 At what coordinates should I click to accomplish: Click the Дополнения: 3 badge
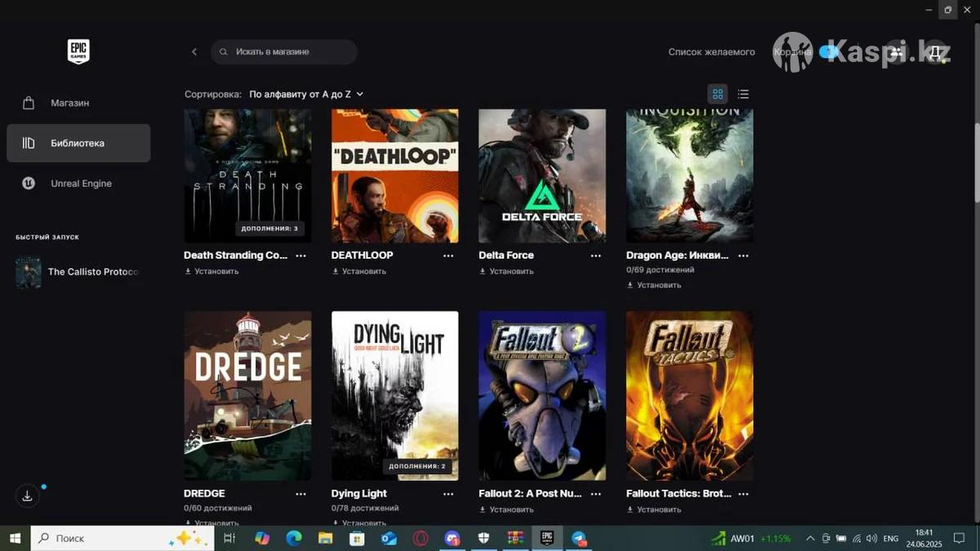click(269, 229)
